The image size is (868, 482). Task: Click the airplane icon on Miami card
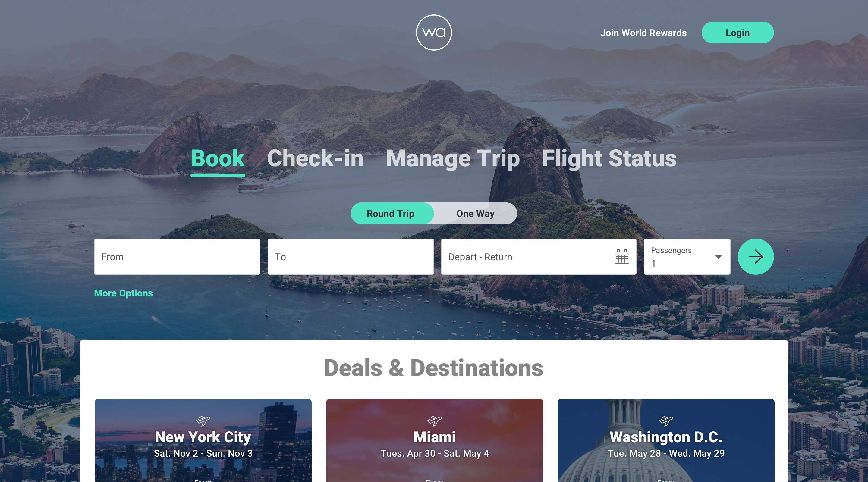435,421
